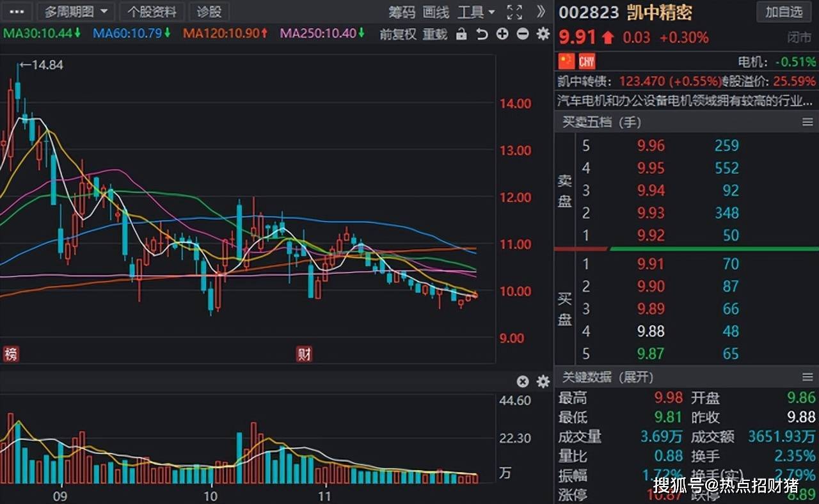This screenshot has height=504, width=819.
Task: Click the 重载 reload button
Action: coord(435,35)
